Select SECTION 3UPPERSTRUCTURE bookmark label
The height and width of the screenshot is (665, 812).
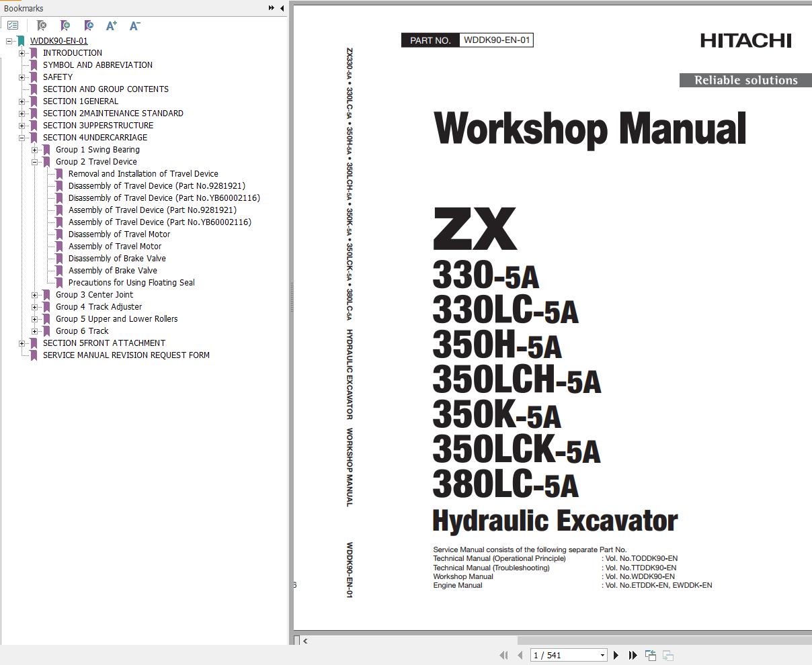click(98, 126)
